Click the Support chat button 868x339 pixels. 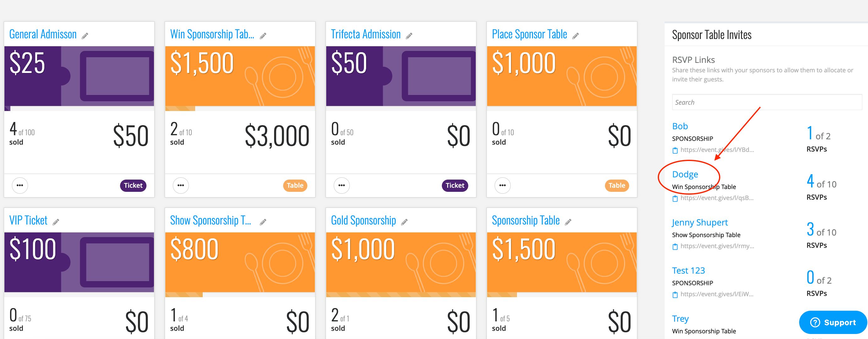click(833, 322)
